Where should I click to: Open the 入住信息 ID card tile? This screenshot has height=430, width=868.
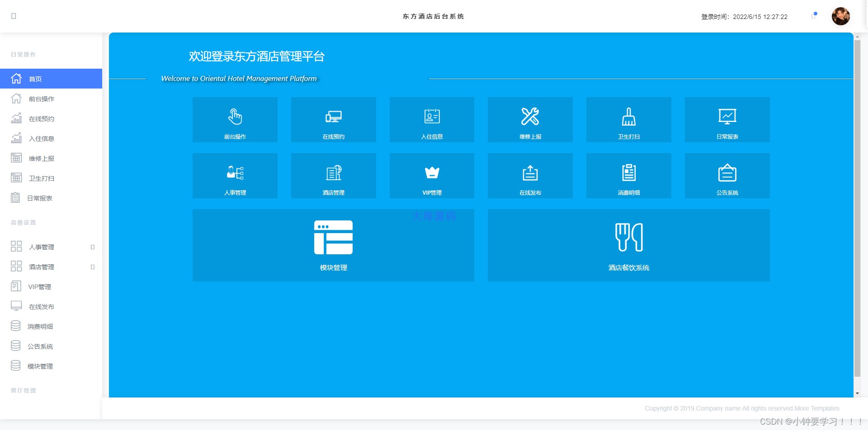tap(432, 120)
